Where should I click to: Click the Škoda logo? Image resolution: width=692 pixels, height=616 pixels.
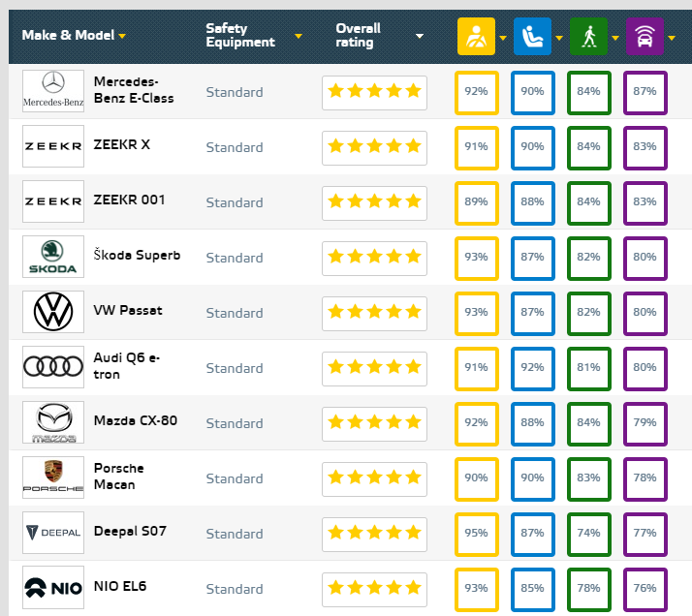click(53, 257)
